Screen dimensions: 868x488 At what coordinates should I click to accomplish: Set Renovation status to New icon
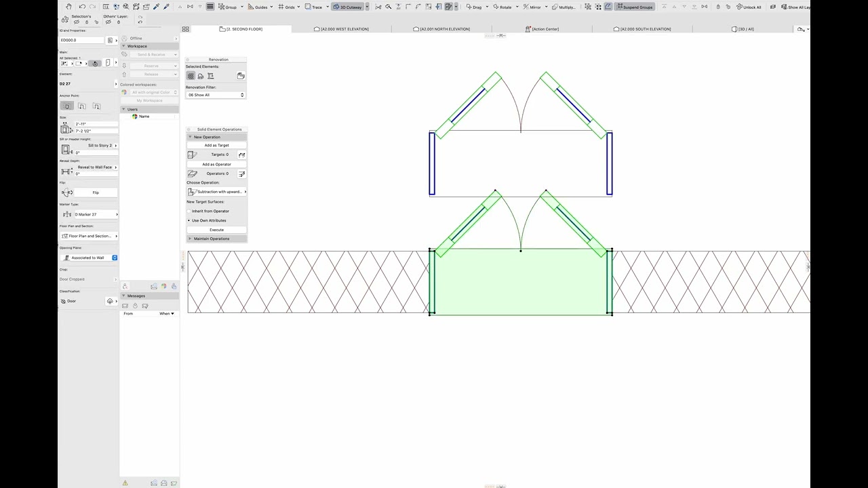click(x=211, y=76)
